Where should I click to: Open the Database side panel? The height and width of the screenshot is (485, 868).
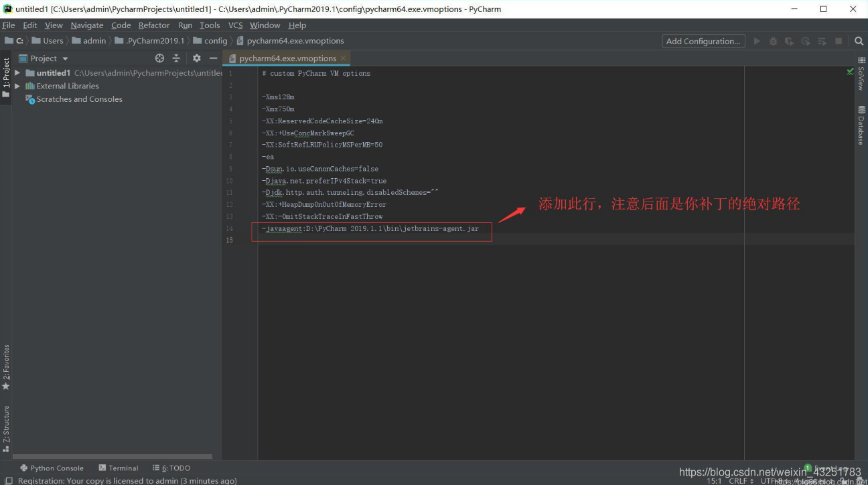coord(861,125)
